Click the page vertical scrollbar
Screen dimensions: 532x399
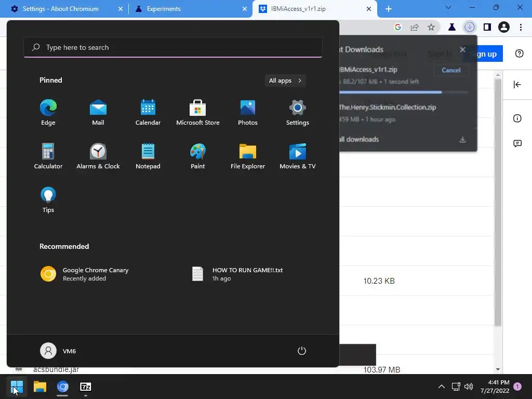pyautogui.click(x=498, y=202)
